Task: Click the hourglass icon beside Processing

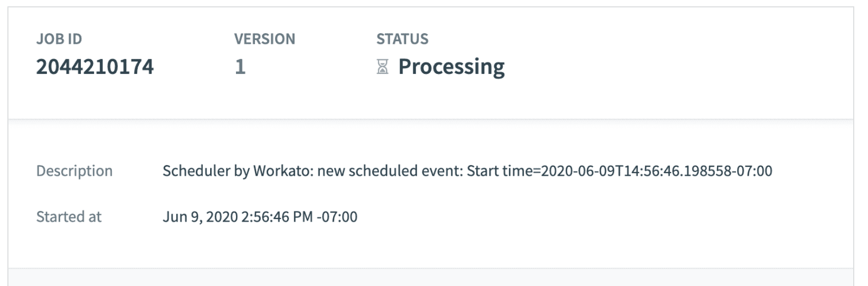Action: tap(383, 67)
